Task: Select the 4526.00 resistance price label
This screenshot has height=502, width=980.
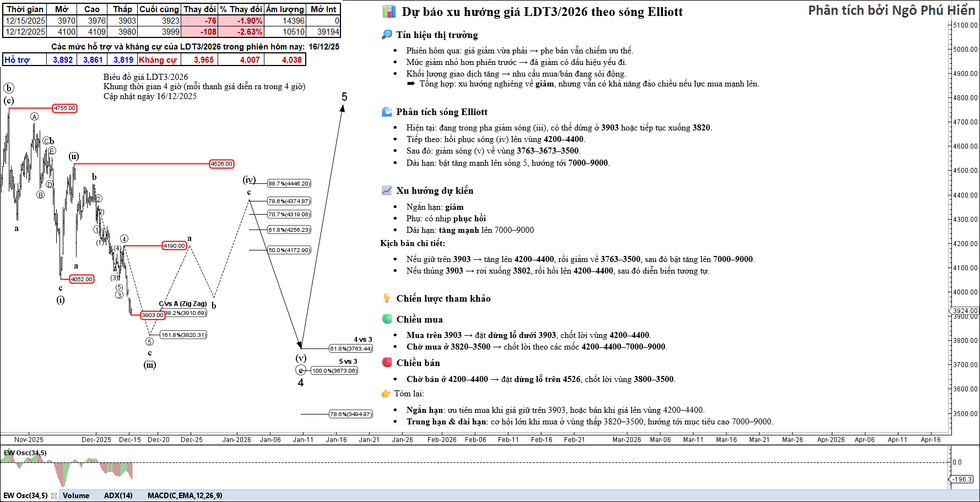Action: (x=221, y=164)
